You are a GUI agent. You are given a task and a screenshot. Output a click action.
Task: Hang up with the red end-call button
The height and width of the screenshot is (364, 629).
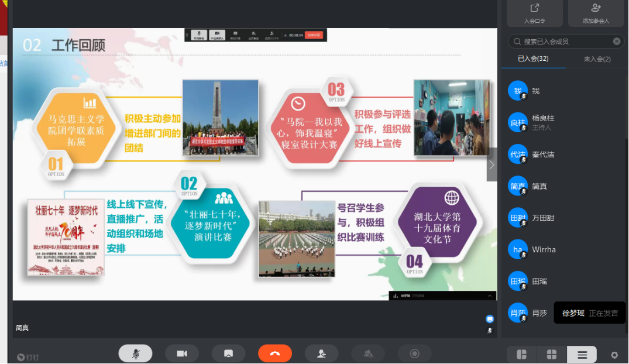(x=275, y=353)
